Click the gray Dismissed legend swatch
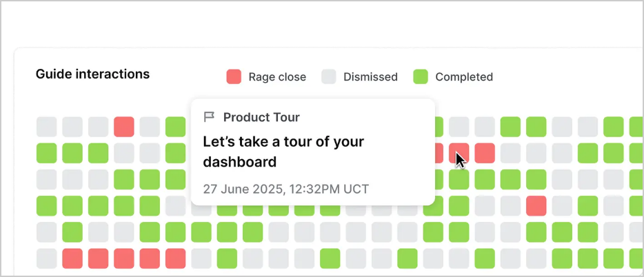644x277 pixels. (329, 76)
